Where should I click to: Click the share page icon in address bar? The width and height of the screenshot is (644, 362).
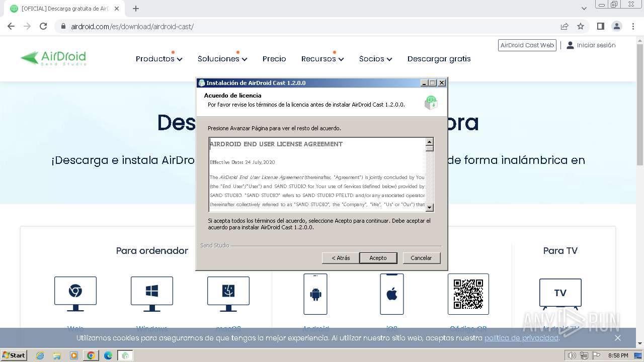(x=565, y=26)
